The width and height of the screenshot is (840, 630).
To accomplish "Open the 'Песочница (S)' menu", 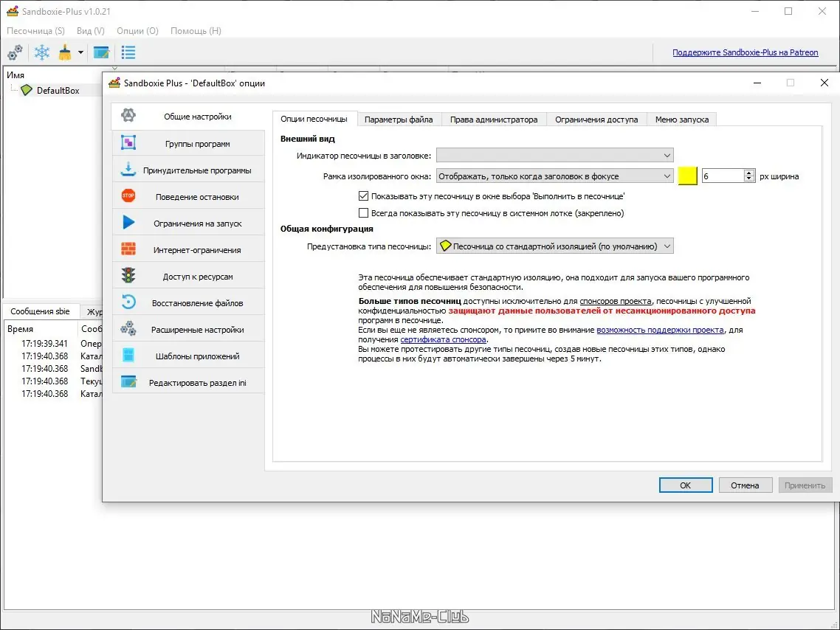I will coord(35,30).
